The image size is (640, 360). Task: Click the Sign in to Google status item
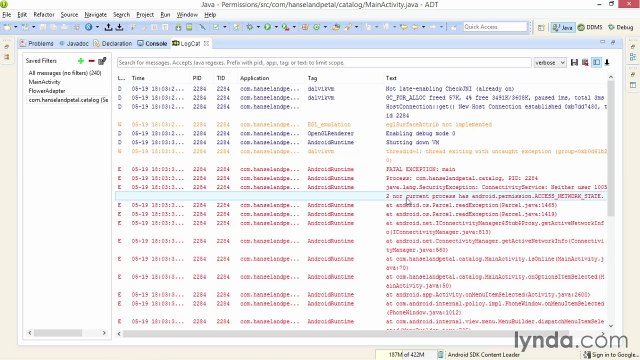611,355
